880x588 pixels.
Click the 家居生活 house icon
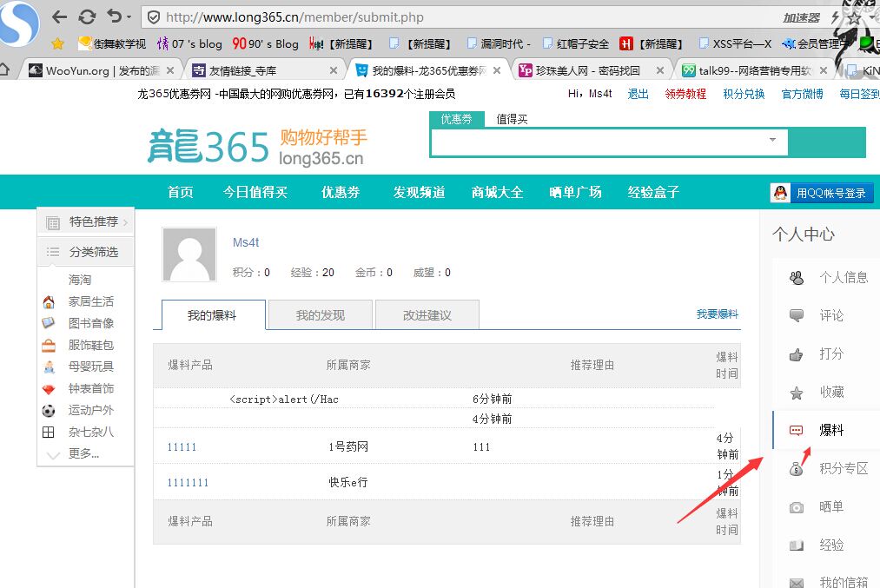tap(49, 302)
